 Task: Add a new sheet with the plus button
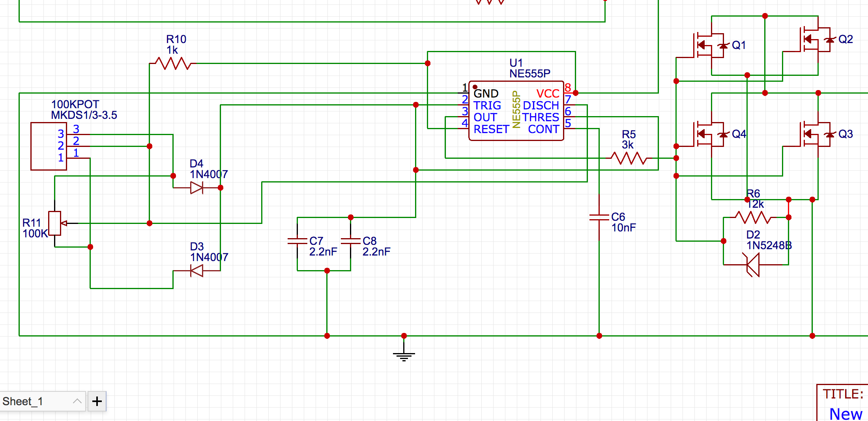(96, 401)
